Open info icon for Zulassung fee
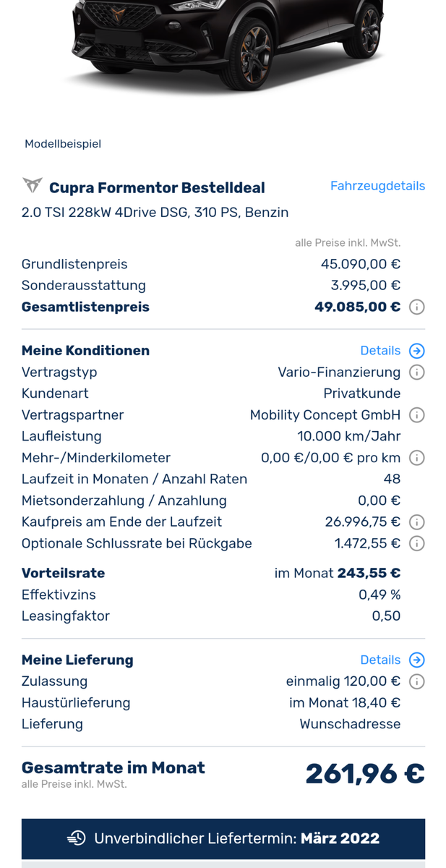 [416, 681]
